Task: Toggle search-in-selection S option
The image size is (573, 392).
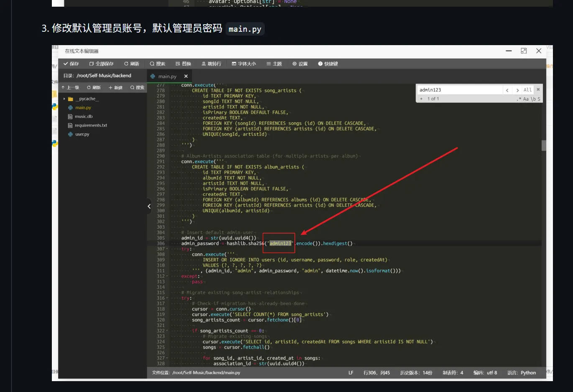Action: [539, 99]
